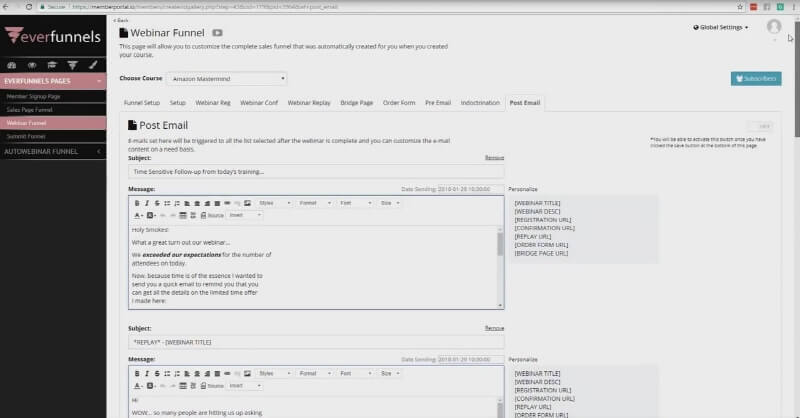Click second Subject field with REPLAY text

pos(316,342)
